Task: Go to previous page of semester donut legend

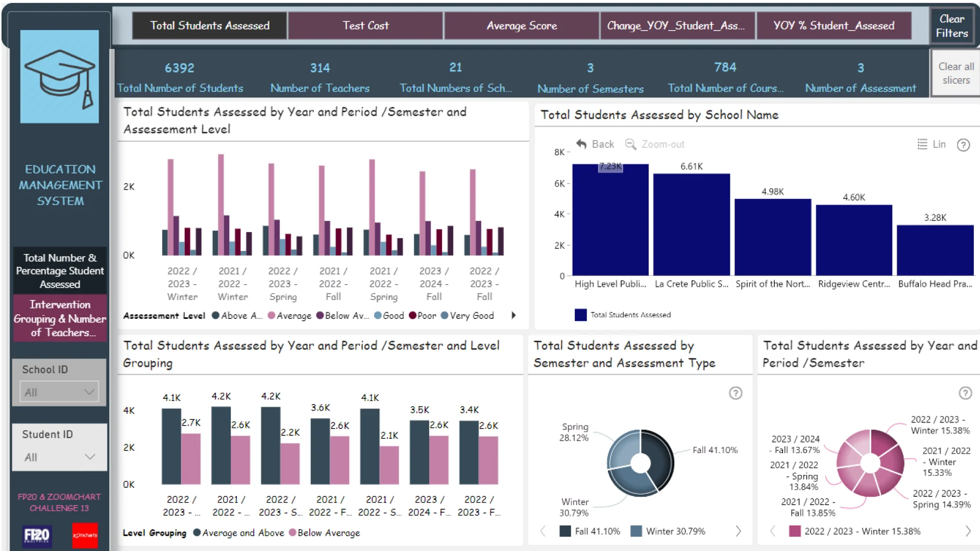Action: 543,531
